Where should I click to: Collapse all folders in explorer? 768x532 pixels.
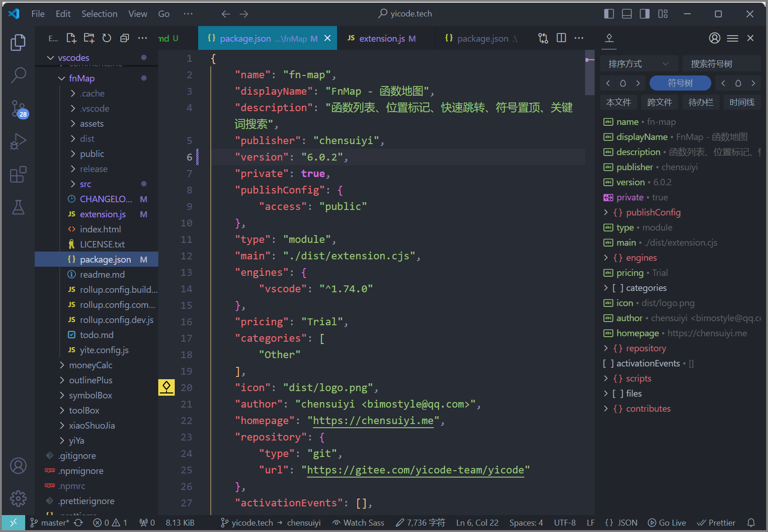(x=124, y=38)
